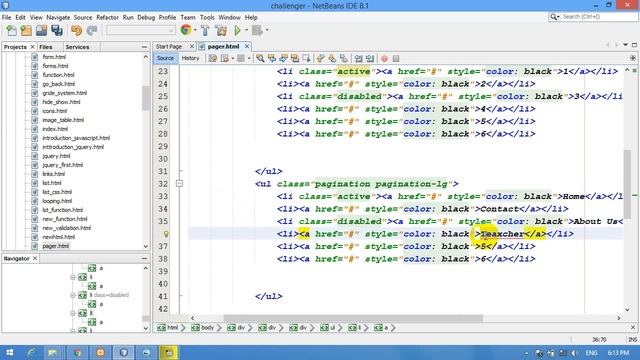Click the lightbulb hint at line 36
The width and height of the screenshot is (640, 360).
click(166, 234)
